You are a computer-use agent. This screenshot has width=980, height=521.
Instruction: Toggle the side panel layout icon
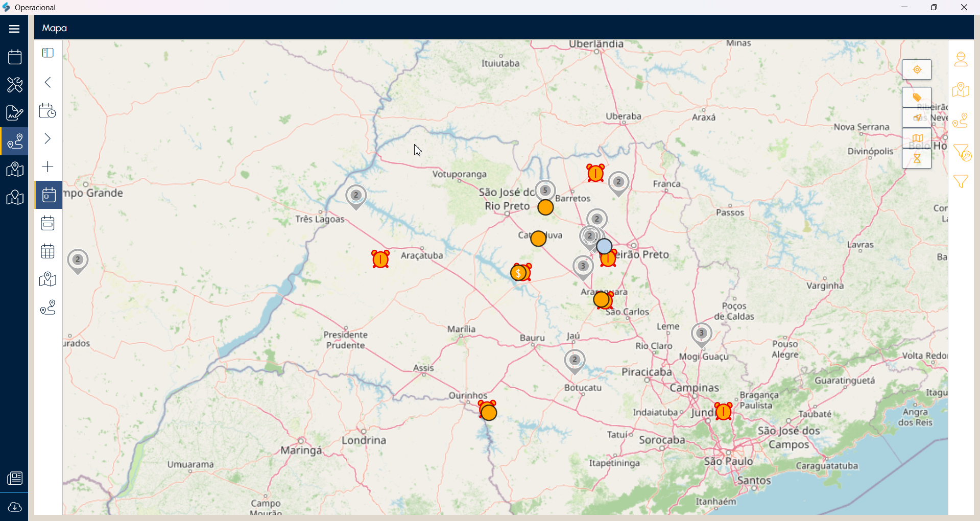click(48, 53)
